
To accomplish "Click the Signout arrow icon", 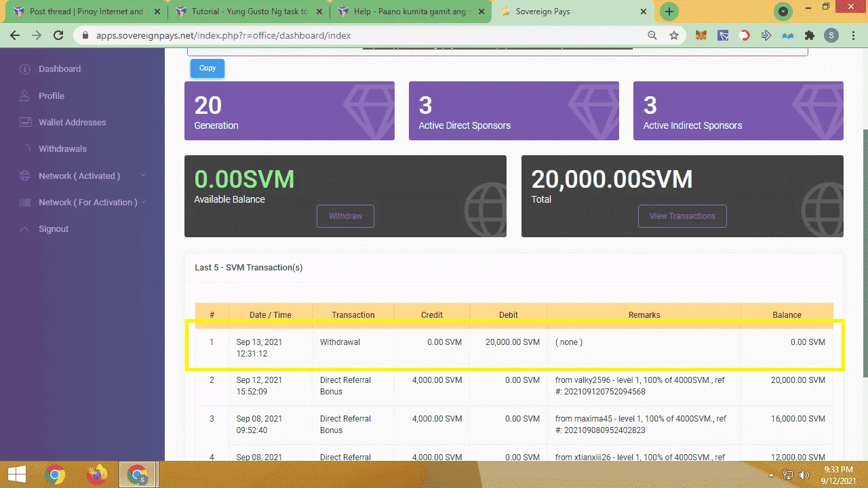I will (x=25, y=229).
